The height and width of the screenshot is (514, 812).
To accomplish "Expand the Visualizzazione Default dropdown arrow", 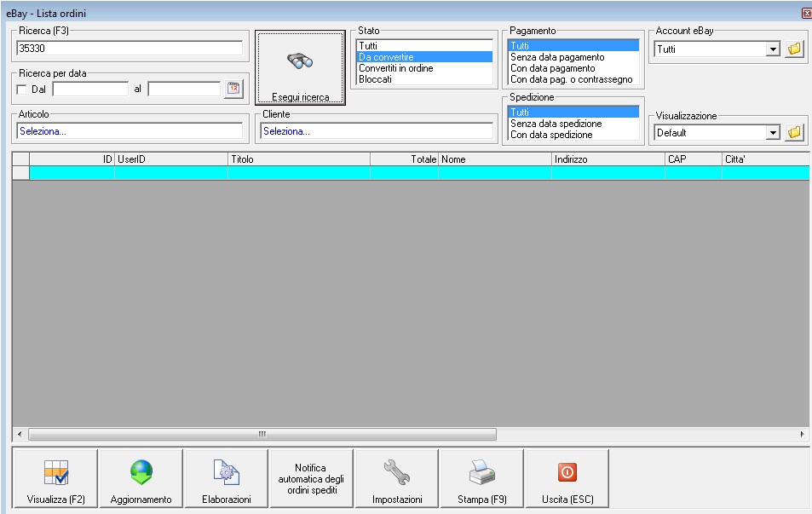I will [x=773, y=133].
